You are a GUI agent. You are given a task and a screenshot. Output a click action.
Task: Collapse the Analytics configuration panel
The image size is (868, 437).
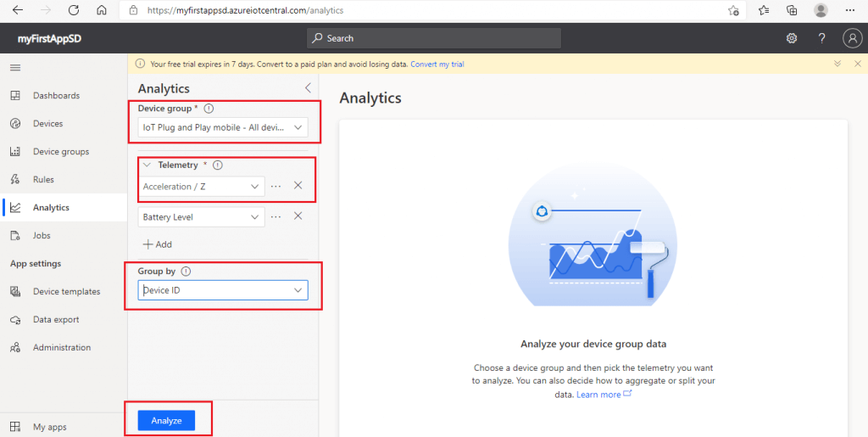(x=308, y=88)
